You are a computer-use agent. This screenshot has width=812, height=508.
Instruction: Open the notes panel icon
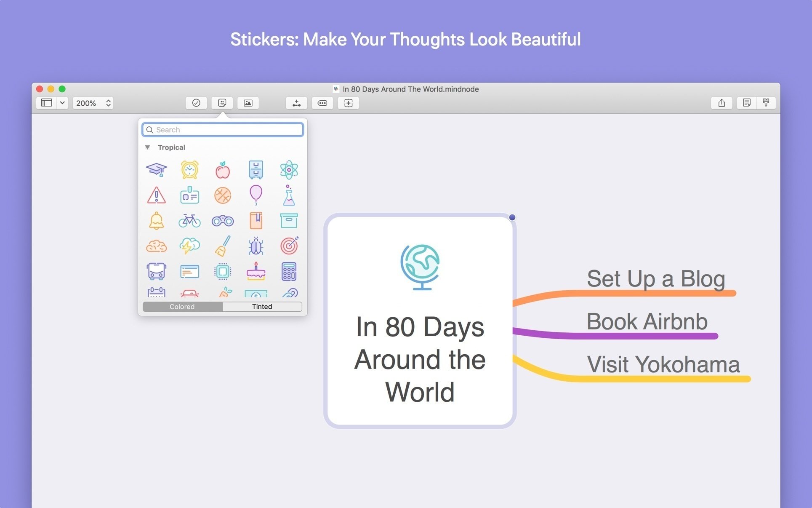point(746,103)
